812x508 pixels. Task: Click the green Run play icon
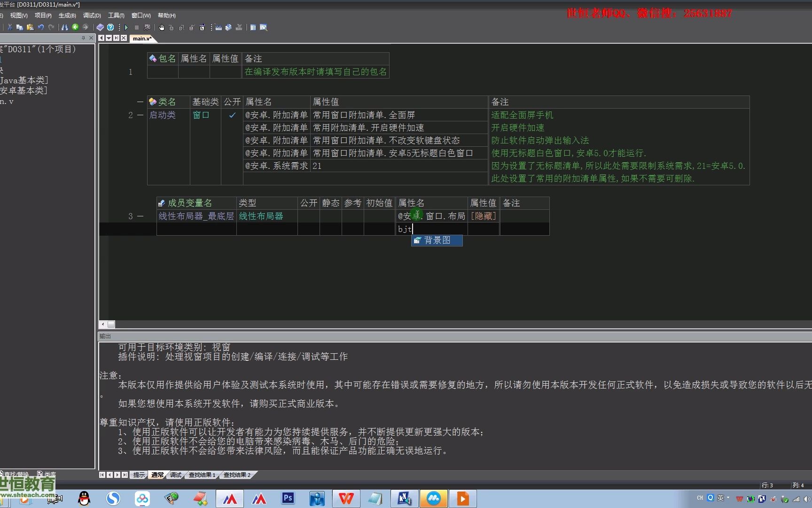pos(126,27)
